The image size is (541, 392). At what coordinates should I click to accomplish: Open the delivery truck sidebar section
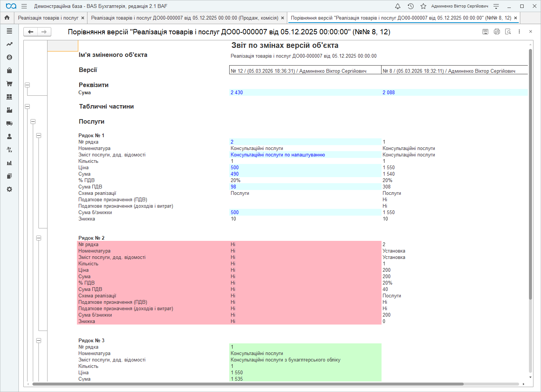[9, 123]
